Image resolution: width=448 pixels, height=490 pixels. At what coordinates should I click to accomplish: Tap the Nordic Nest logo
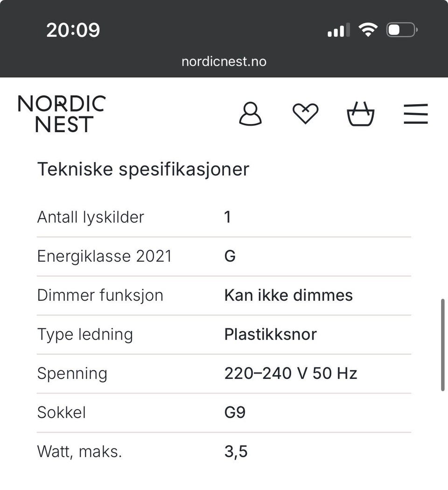[62, 114]
